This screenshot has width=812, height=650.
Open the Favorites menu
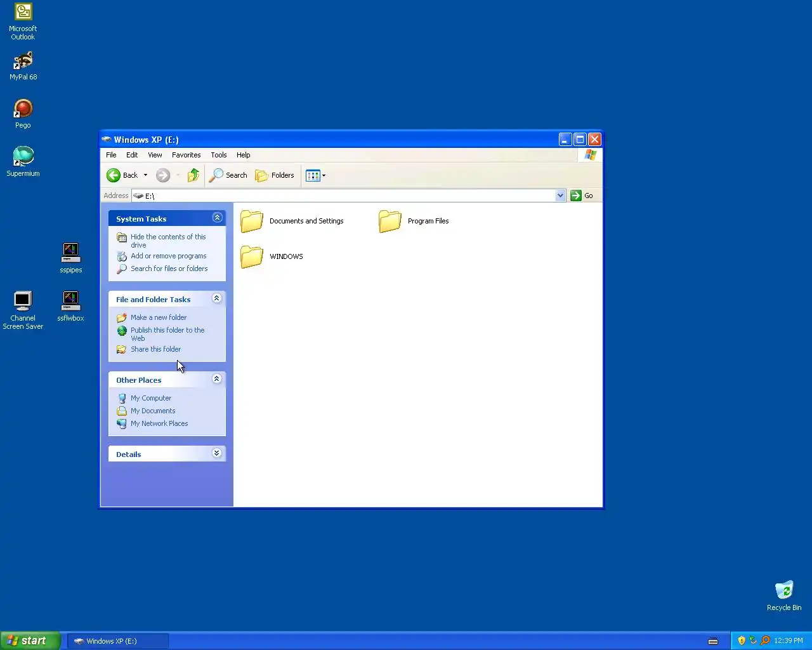pos(186,155)
